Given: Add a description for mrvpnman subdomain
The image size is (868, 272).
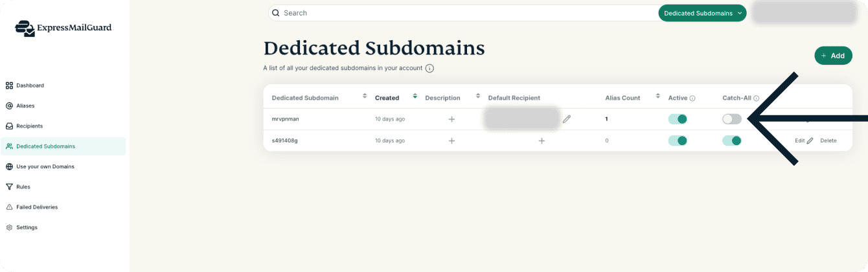Looking at the screenshot, I should tap(451, 119).
